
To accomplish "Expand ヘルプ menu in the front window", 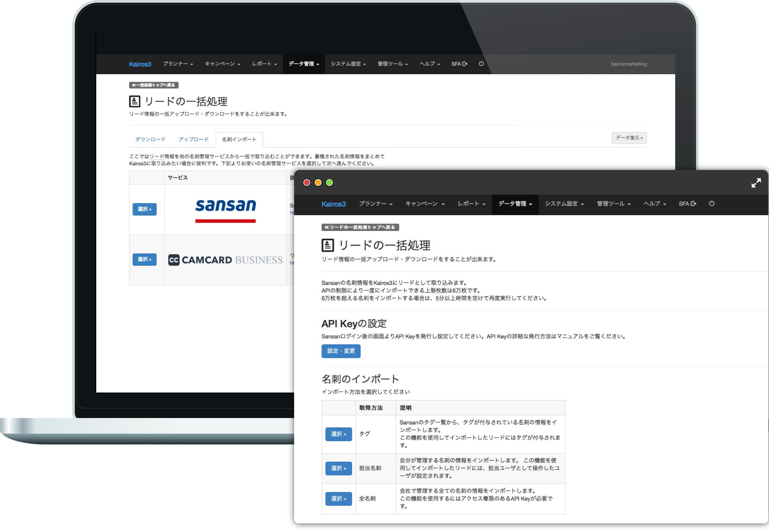I will 655,204.
